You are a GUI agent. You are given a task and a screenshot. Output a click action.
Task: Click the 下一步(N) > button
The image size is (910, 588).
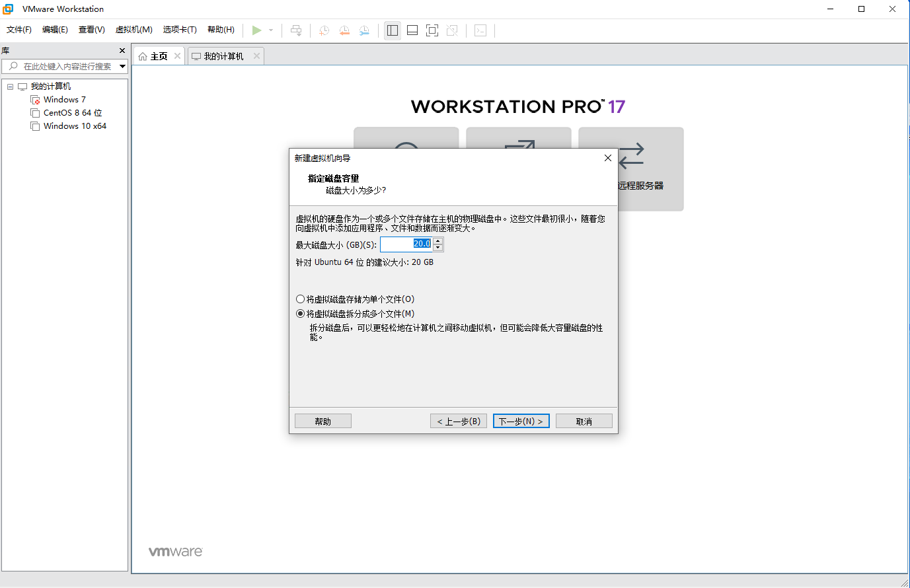pyautogui.click(x=521, y=422)
